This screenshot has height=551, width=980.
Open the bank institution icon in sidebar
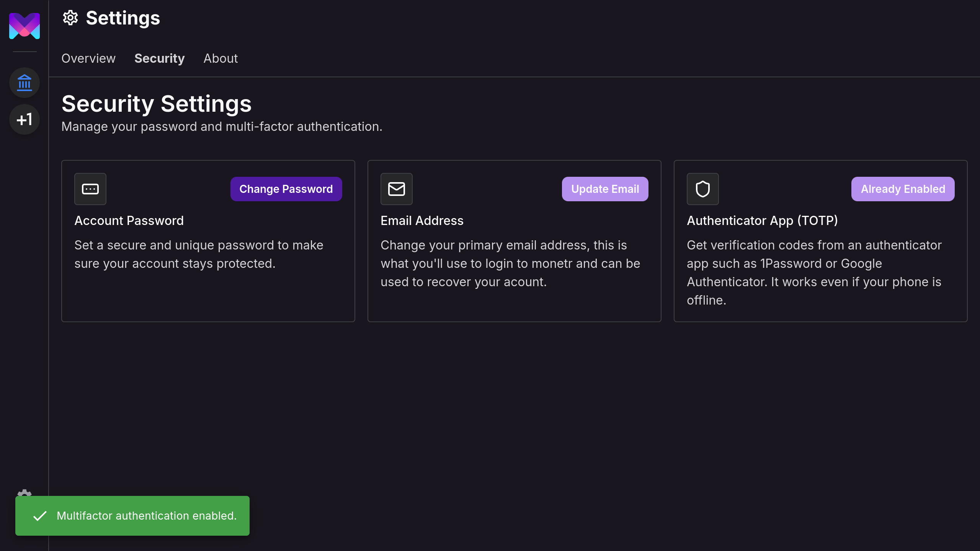(24, 83)
